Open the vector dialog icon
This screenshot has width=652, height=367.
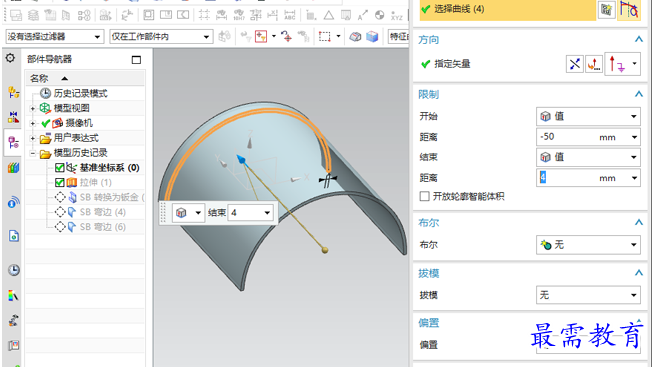tap(594, 64)
